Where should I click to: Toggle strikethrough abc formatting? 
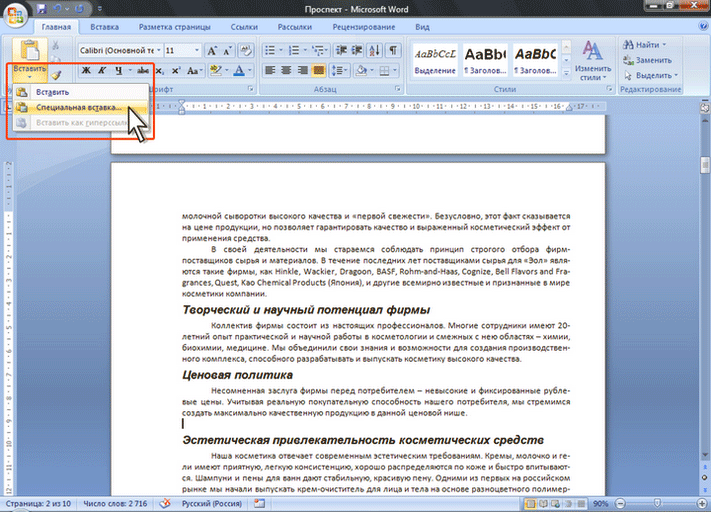click(x=143, y=70)
